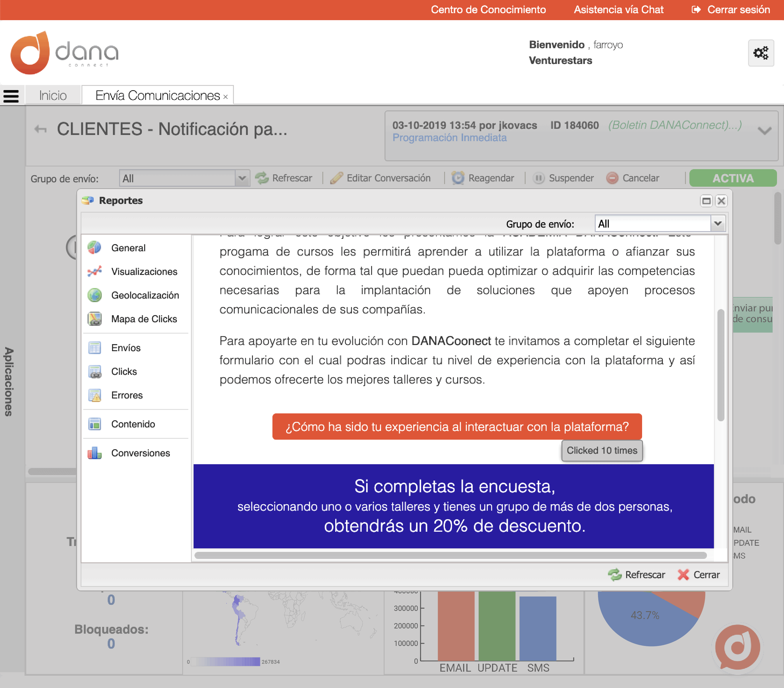This screenshot has height=688, width=784.
Task: Open Centro de Conocimiento
Action: 488,10
